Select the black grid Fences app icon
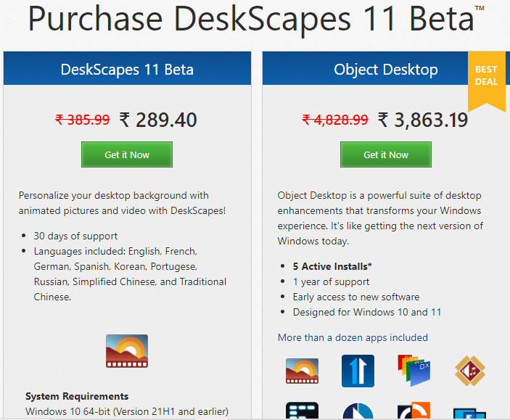 click(303, 411)
